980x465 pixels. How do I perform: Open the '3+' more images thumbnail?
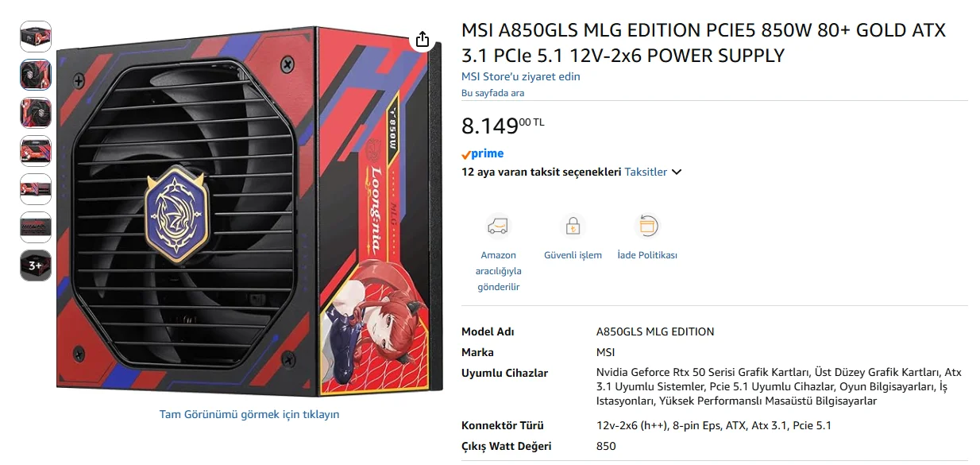point(36,265)
